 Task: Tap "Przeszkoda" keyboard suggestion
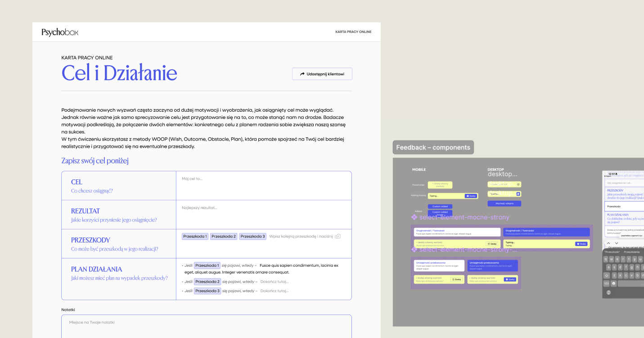(x=612, y=252)
